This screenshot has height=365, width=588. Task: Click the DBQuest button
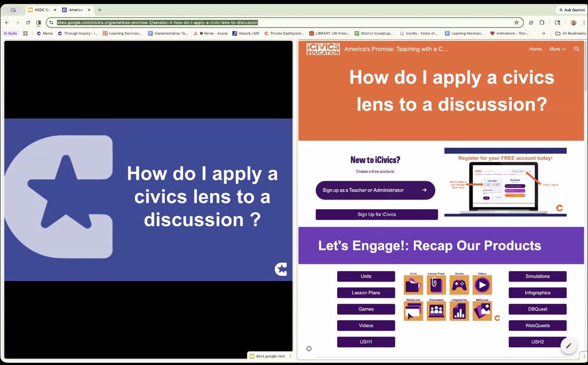(x=538, y=309)
